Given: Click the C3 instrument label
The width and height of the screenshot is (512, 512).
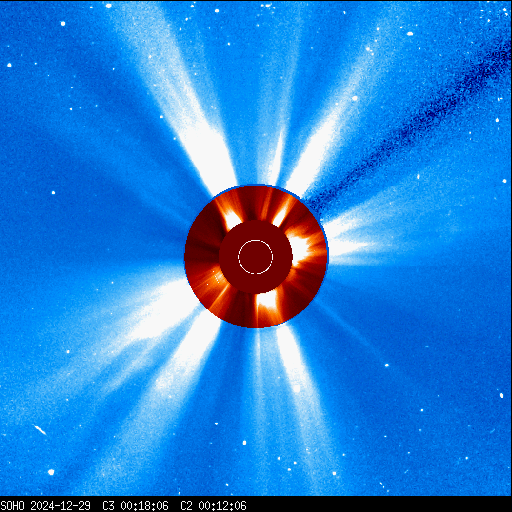Looking at the screenshot, I should pyautogui.click(x=108, y=506).
